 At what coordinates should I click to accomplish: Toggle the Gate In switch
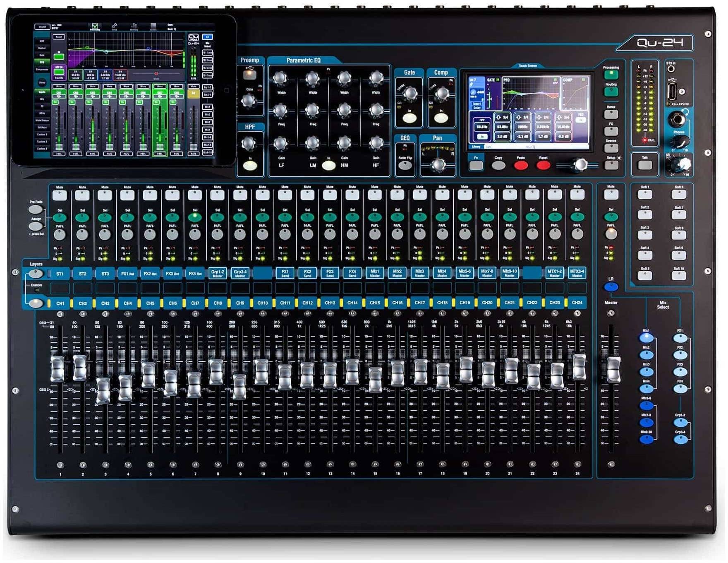click(409, 118)
